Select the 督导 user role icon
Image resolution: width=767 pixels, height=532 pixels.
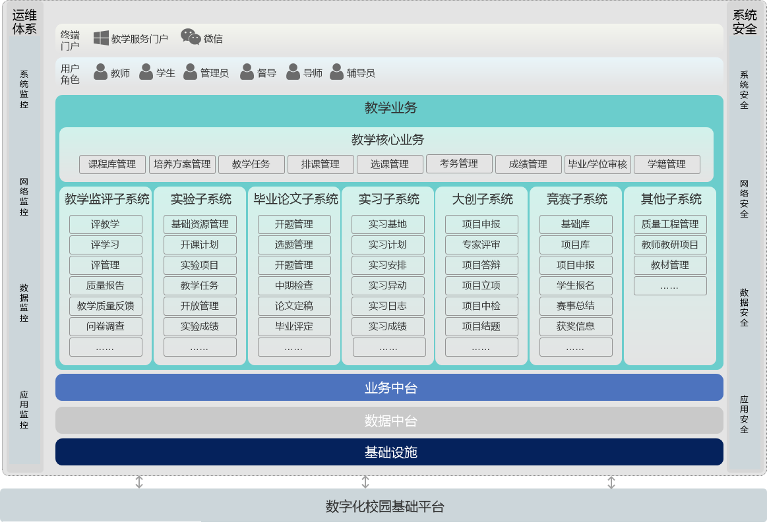pyautogui.click(x=247, y=72)
